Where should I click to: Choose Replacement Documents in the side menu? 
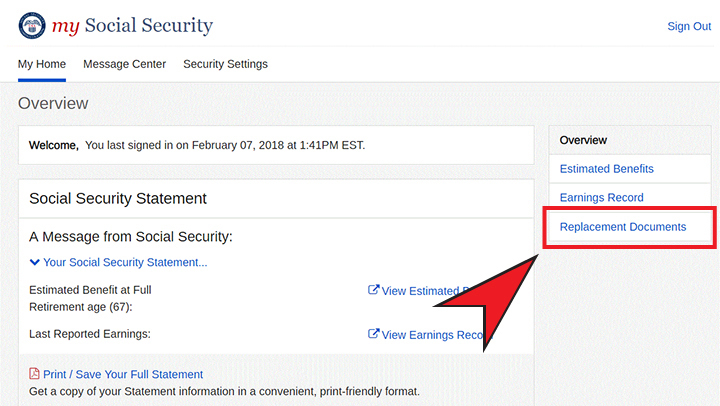click(623, 227)
